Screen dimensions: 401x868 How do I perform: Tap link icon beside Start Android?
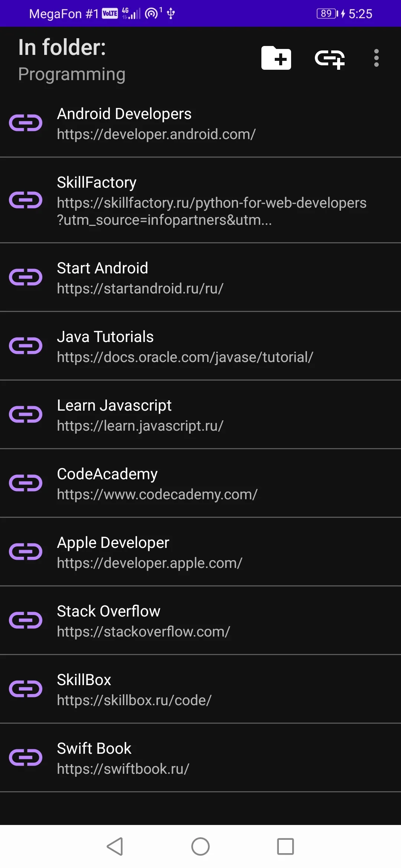click(x=26, y=277)
